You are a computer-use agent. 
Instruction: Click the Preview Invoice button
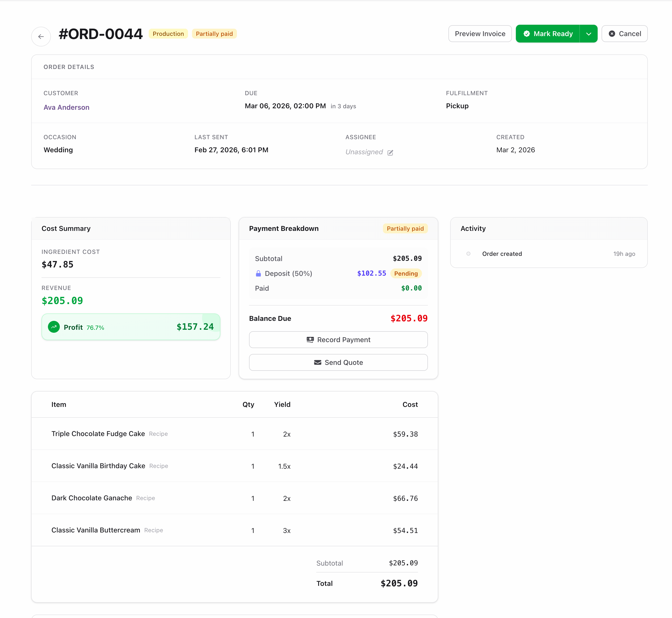point(480,33)
